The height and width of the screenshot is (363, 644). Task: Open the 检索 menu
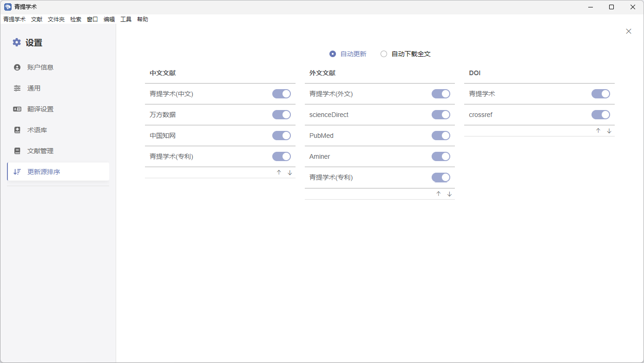(76, 19)
